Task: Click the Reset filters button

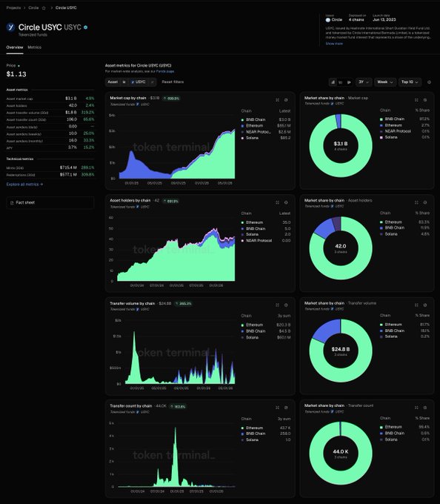Action: [x=173, y=82]
